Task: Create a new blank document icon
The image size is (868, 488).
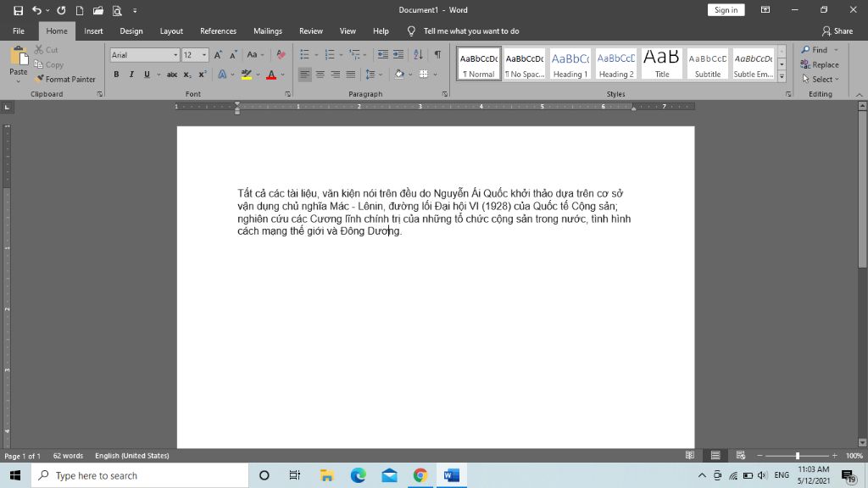Action: point(80,10)
